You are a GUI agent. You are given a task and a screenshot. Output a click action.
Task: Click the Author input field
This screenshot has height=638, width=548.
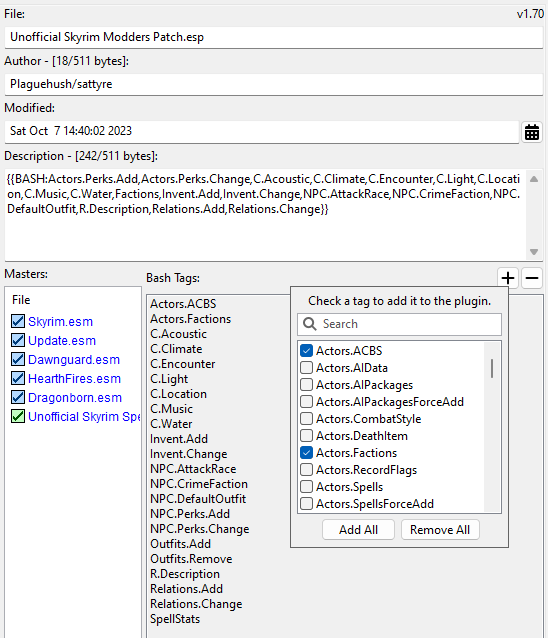click(x=274, y=84)
